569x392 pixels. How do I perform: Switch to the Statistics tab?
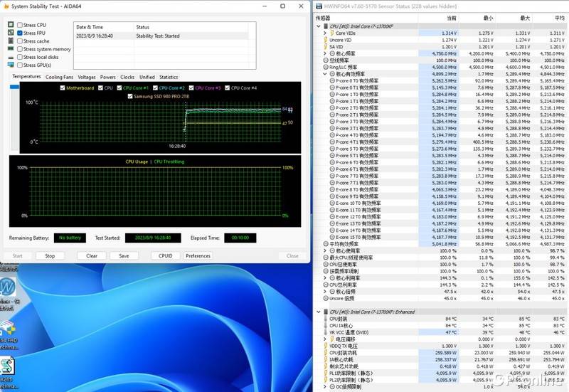tap(169, 77)
